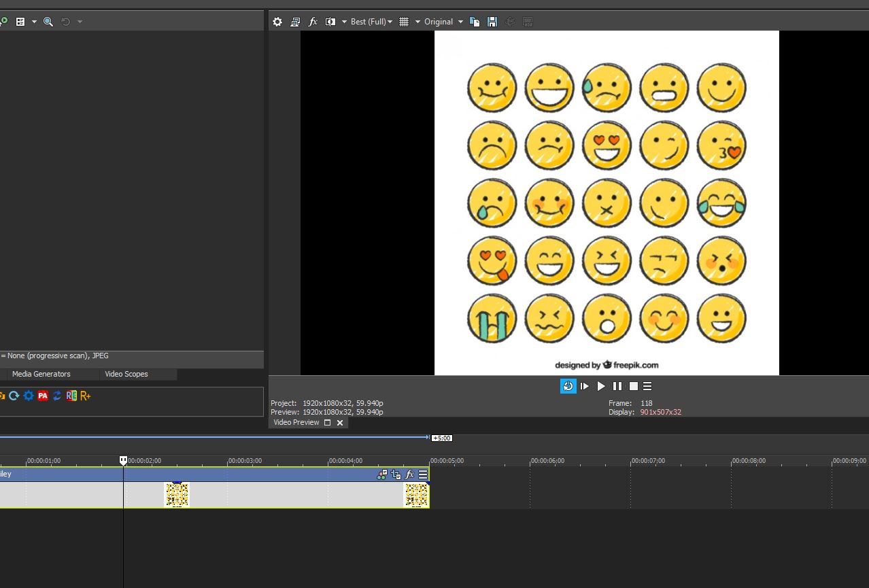Click the blue two-arrow sync icon
The height and width of the screenshot is (588, 869).
[x=57, y=396]
